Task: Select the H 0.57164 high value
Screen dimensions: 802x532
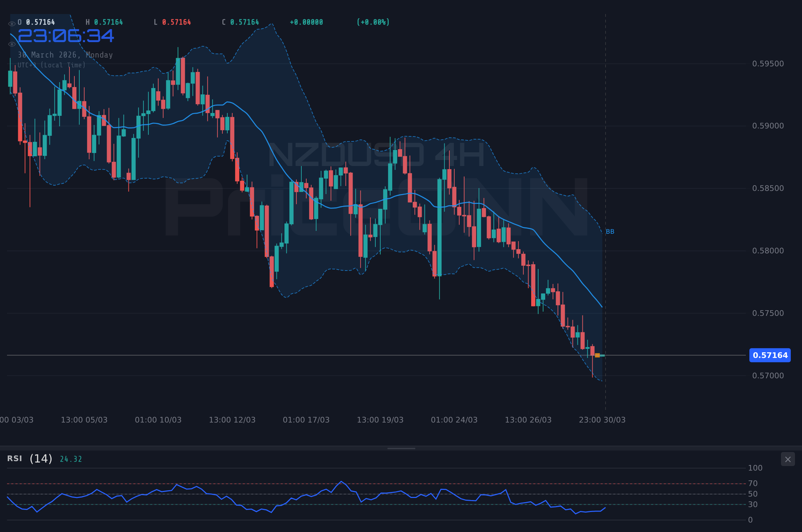Action: point(105,22)
